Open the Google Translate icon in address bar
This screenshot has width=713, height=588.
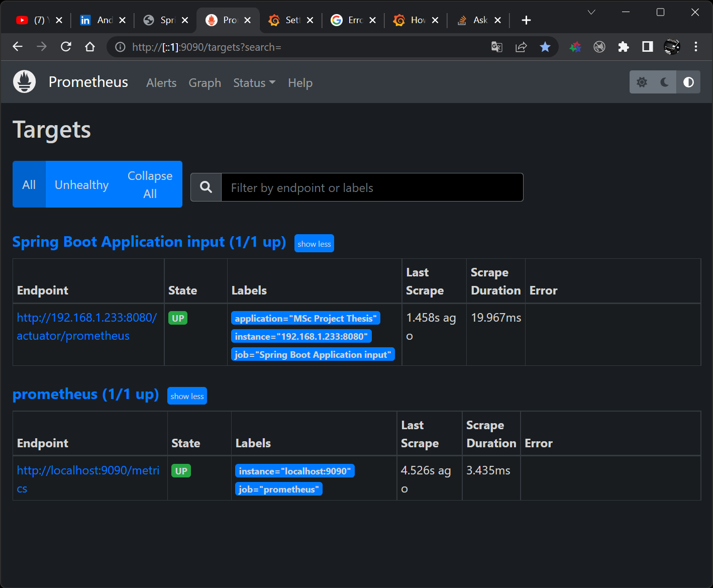coord(496,47)
